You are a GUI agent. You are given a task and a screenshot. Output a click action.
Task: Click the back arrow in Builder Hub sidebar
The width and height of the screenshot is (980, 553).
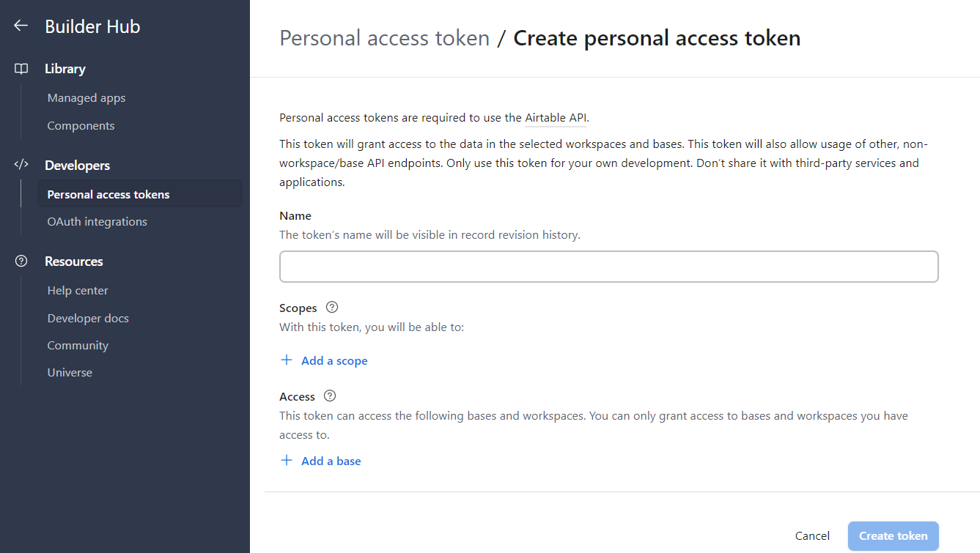[20, 25]
